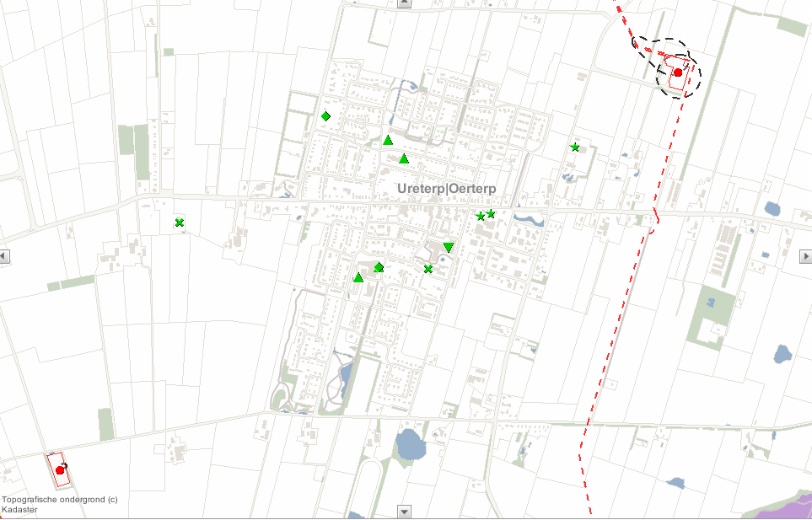
Task: Click the green cross marker inside the village
Action: (x=428, y=269)
